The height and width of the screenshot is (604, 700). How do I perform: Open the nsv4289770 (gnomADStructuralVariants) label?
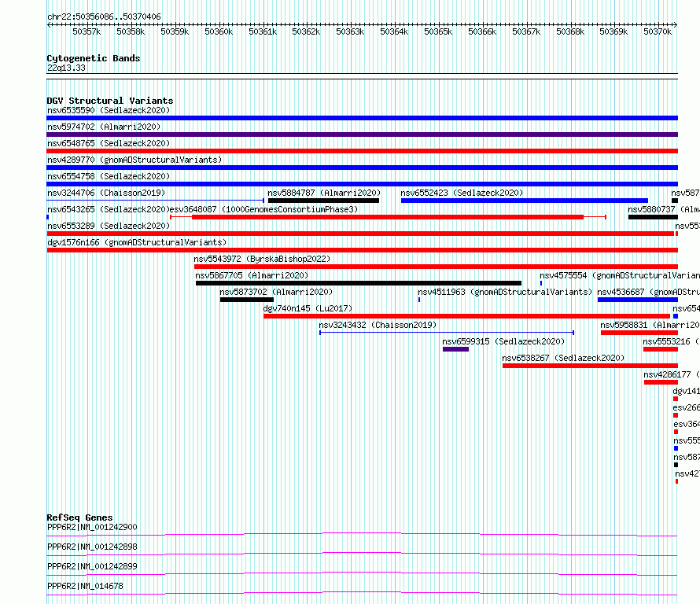tap(134, 160)
